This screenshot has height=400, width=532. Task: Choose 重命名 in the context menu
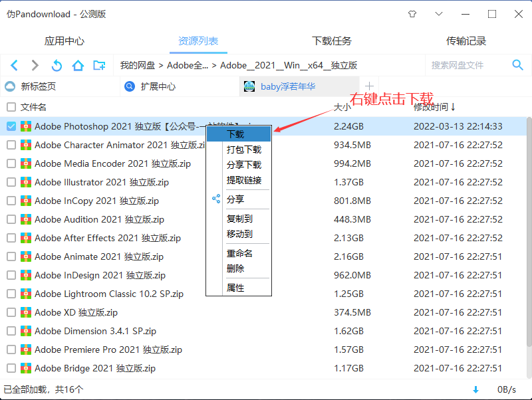[239, 253]
